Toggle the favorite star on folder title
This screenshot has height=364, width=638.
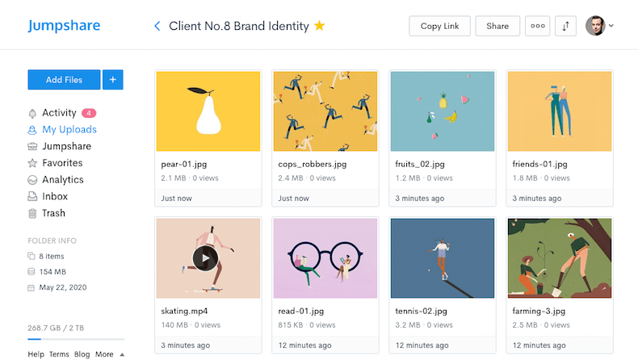coord(320,26)
